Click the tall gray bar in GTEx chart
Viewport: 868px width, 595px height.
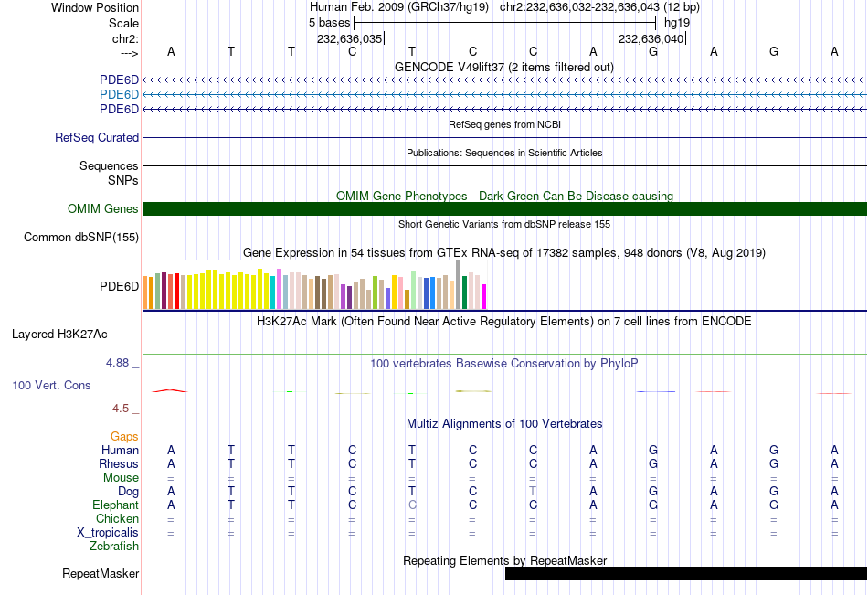pyautogui.click(x=459, y=284)
